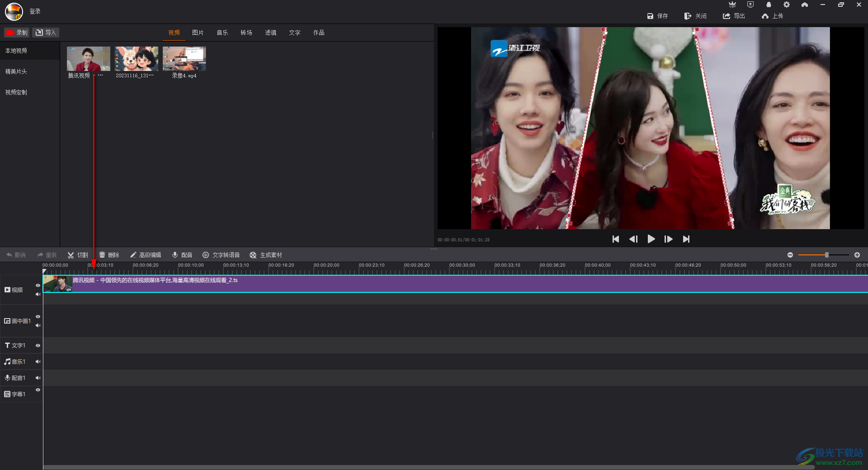The image size is (868, 470).
Task: Click the 删除 trash tool
Action: (109, 255)
